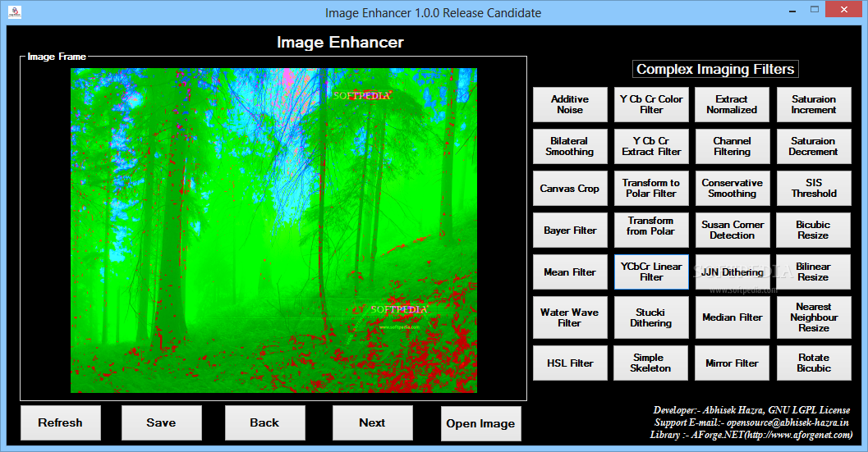This screenshot has height=452, width=868.
Task: Apply Saturaion Increment
Action: [814, 104]
